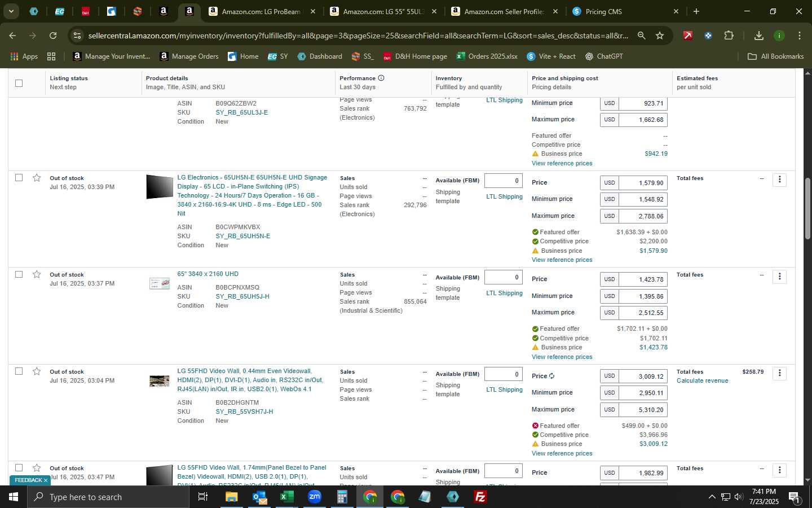Check the SY_RB_55VSH7J-H listing checkbox
The width and height of the screenshot is (812, 508).
click(x=19, y=371)
